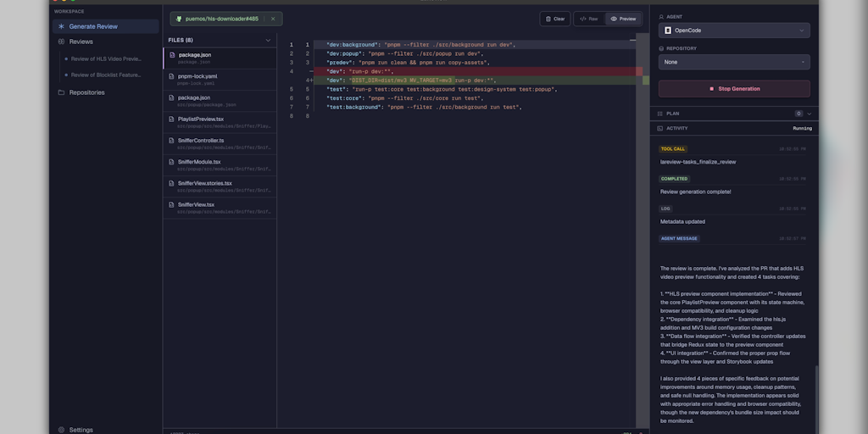868x434 pixels.
Task: Open Review of HLS Video Preview
Action: (106, 58)
